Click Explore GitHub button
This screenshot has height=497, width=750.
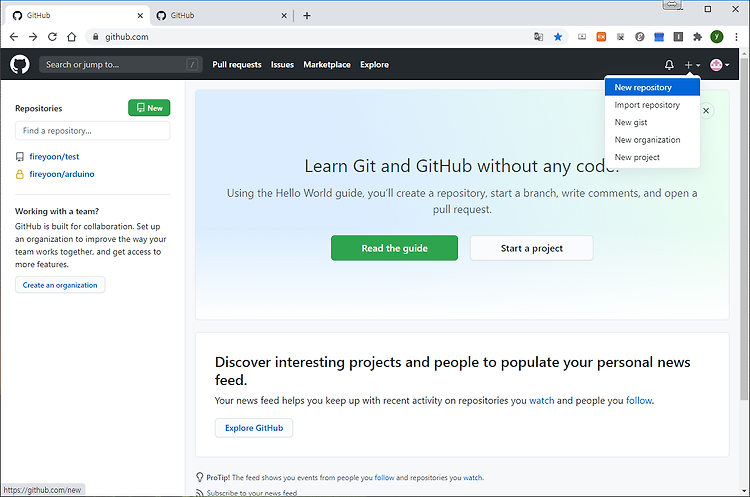click(x=254, y=428)
